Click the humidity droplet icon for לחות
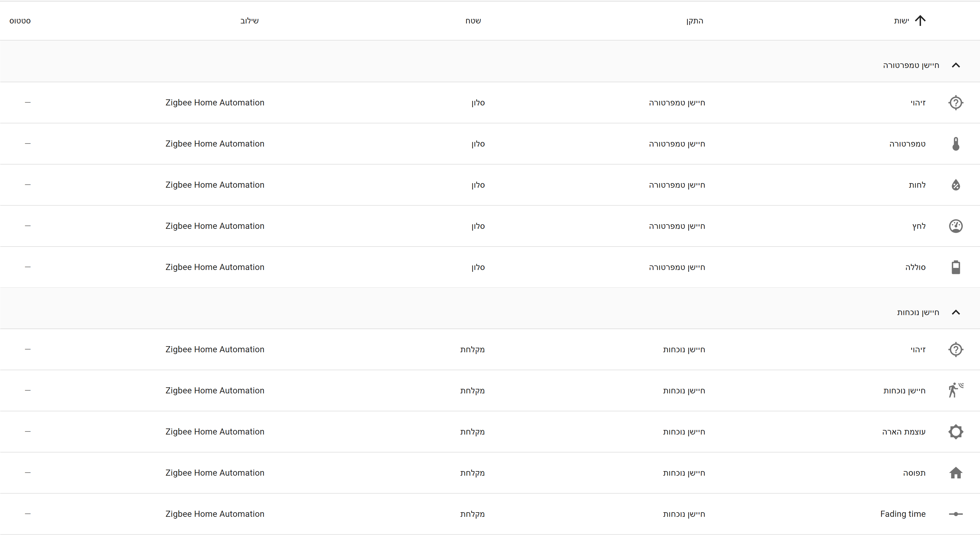Viewport: 980px width, 536px height. (955, 185)
